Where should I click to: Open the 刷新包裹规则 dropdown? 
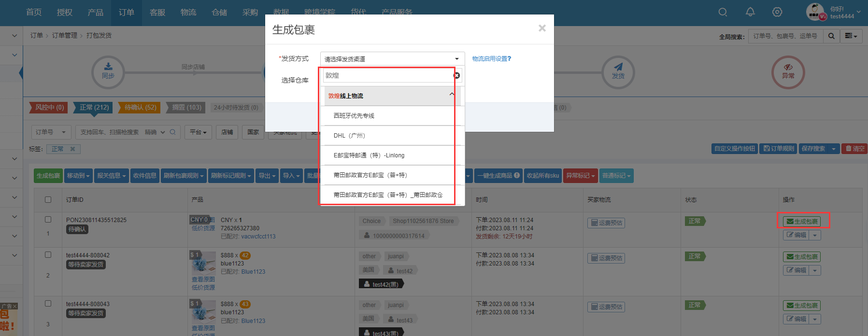tap(184, 176)
